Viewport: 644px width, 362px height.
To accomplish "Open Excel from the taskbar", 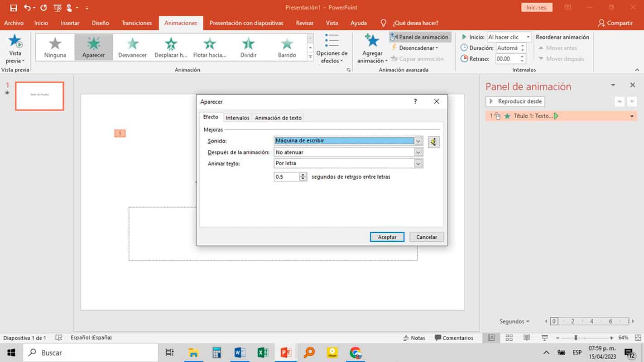I will pyautogui.click(x=263, y=352).
